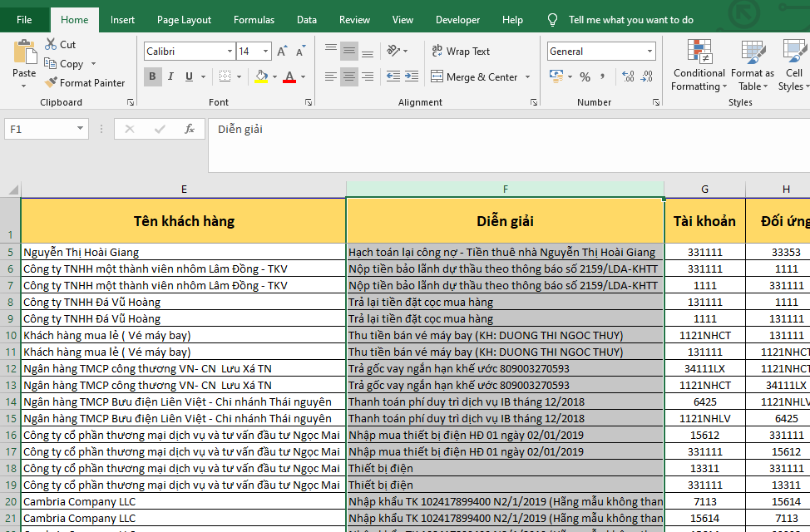
Task: Open the Merge & Center dropdown arrow
Action: (527, 77)
